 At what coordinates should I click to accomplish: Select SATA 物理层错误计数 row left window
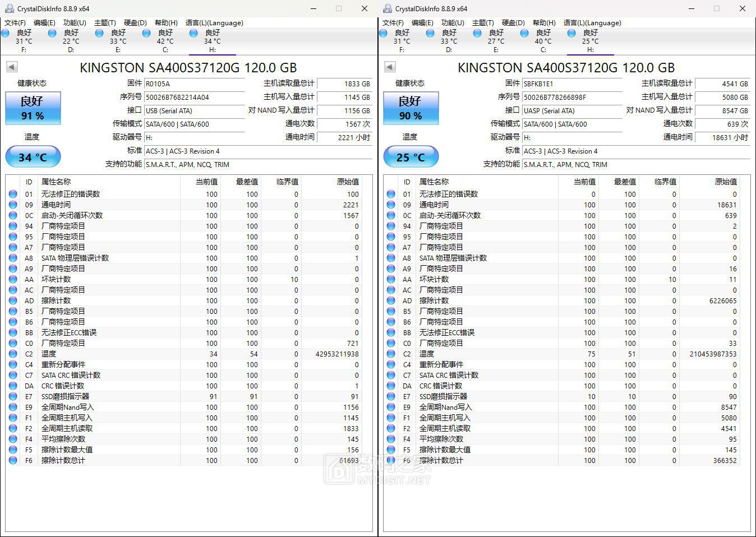point(184,258)
